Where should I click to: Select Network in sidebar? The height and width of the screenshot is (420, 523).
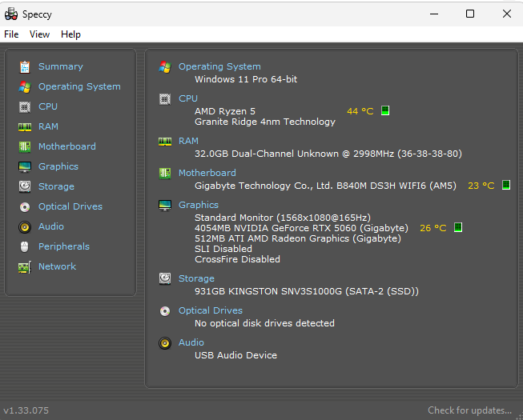click(x=58, y=266)
